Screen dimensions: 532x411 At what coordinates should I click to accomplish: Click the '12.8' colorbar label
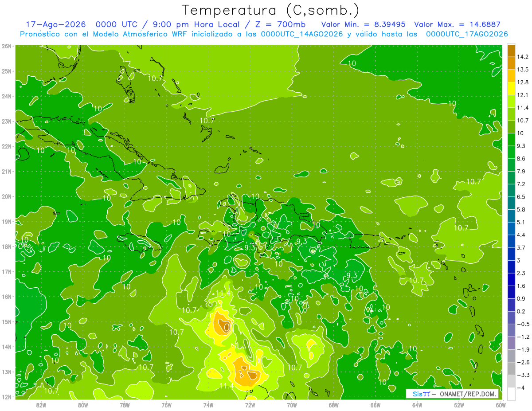point(523,82)
